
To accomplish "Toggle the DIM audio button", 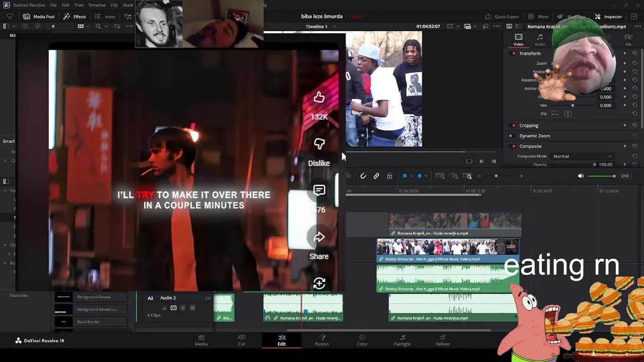I will [625, 176].
